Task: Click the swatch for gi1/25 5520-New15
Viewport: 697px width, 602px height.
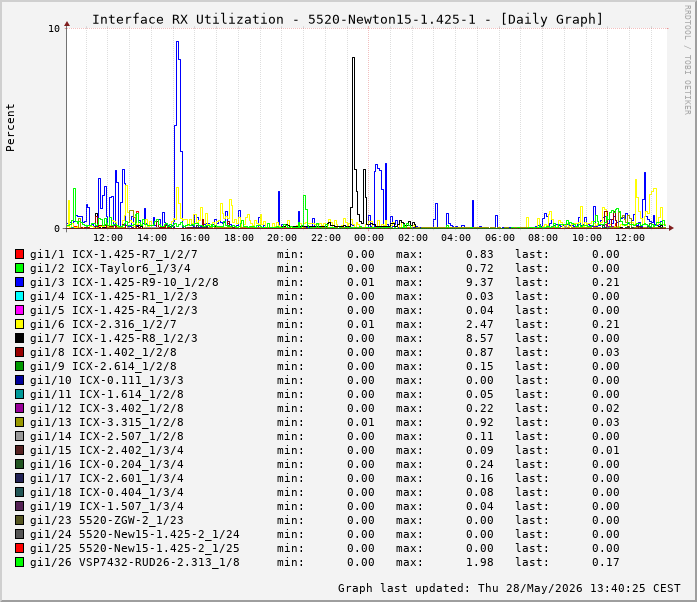Action: coord(19,548)
